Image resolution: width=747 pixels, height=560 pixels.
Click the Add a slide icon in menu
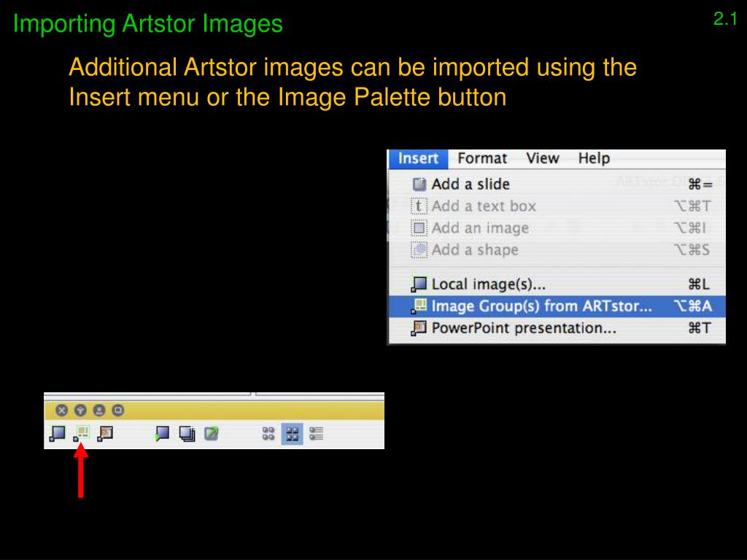click(x=419, y=184)
